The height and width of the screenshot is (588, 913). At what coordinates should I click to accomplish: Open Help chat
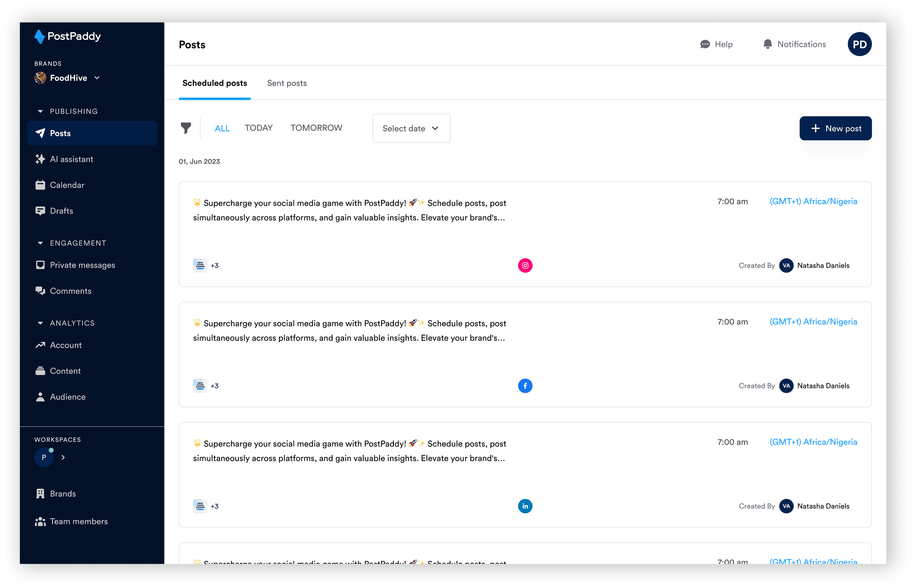click(716, 44)
